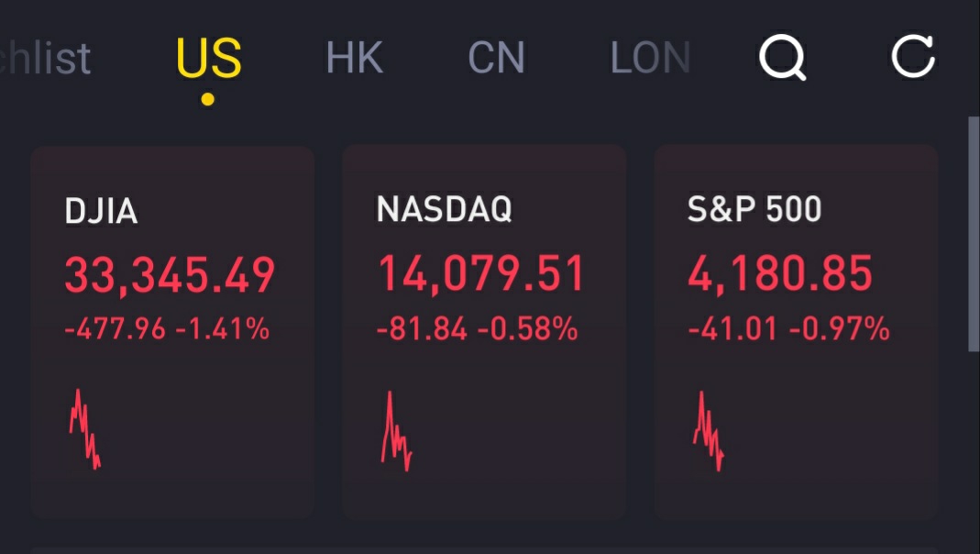Open the NASDAQ index card

pos(484,330)
